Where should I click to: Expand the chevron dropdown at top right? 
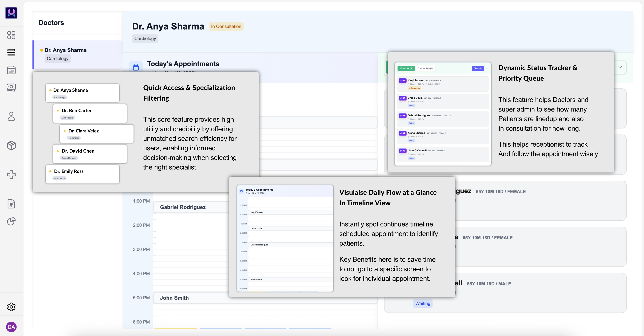[x=620, y=67]
